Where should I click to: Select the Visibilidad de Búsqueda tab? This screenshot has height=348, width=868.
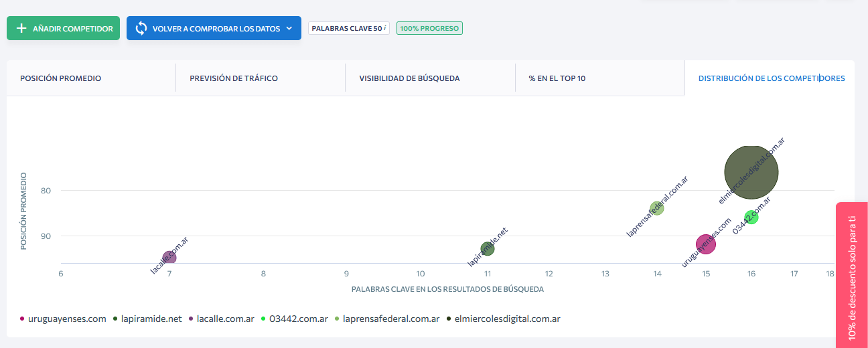[409, 78]
